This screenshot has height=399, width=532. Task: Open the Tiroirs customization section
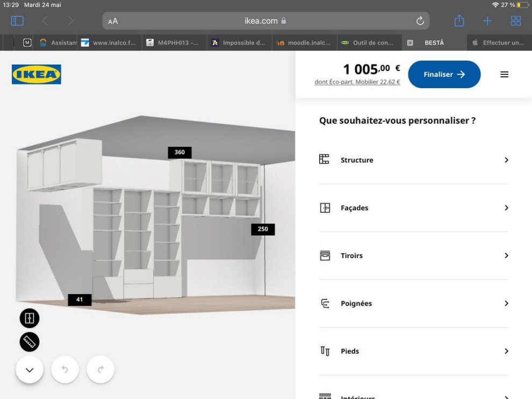coord(414,256)
